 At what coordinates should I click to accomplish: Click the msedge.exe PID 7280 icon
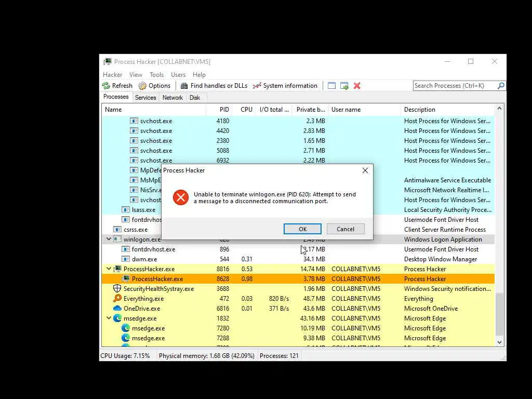[126, 328]
